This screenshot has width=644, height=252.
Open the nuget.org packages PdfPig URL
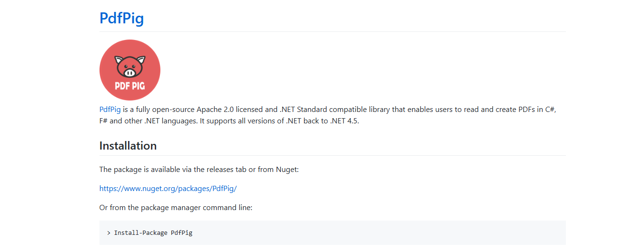coord(168,189)
